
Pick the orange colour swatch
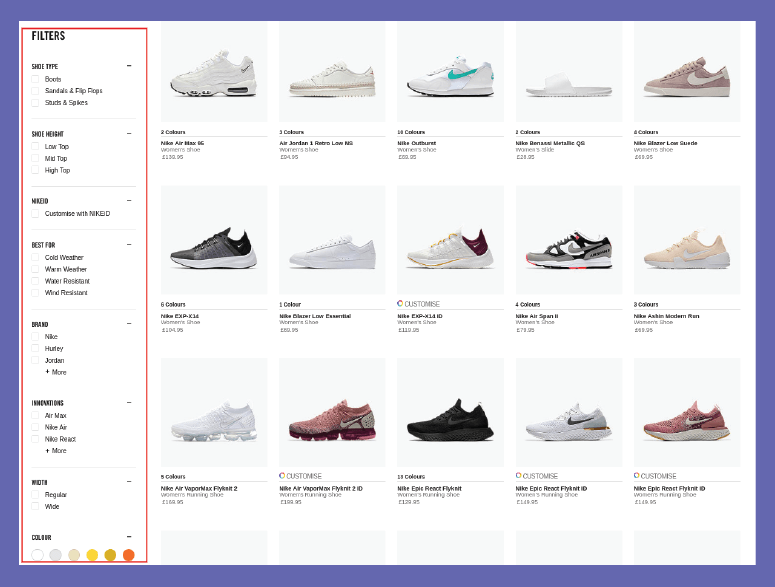129,555
